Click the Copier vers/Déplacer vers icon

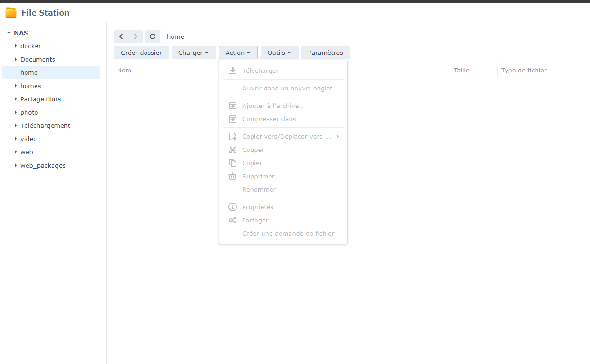(x=233, y=136)
